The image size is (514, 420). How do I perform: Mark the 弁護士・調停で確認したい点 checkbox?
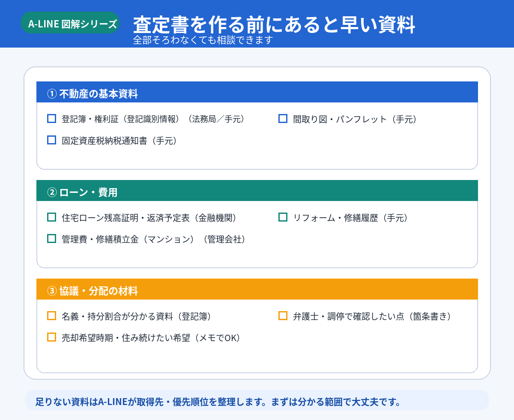click(283, 316)
